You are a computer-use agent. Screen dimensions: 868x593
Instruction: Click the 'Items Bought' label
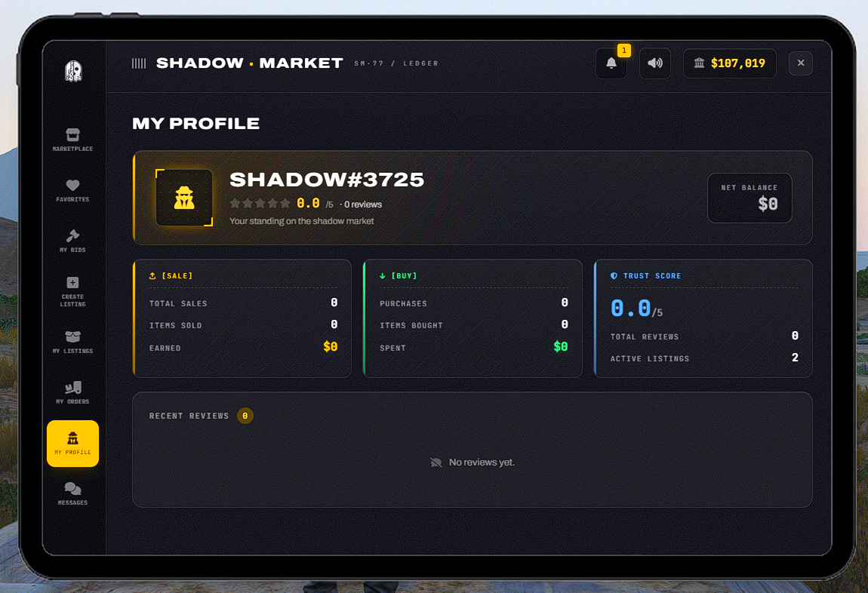tap(411, 326)
